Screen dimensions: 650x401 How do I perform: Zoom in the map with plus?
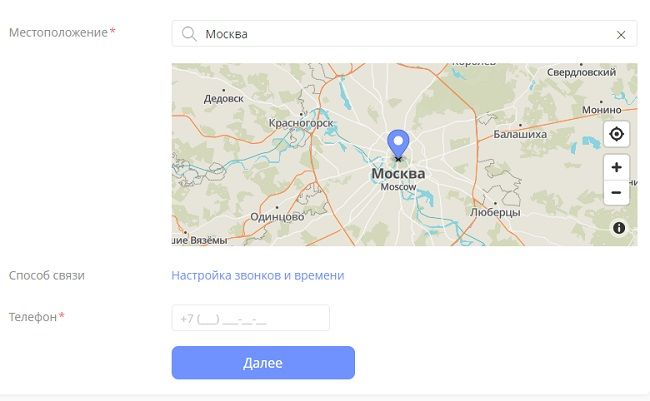(x=616, y=167)
